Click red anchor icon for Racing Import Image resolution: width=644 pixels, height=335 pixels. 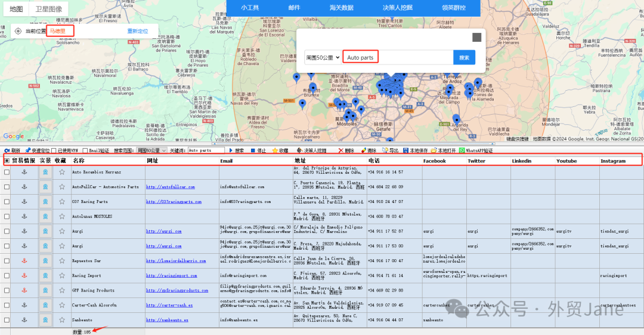pyautogui.click(x=24, y=275)
